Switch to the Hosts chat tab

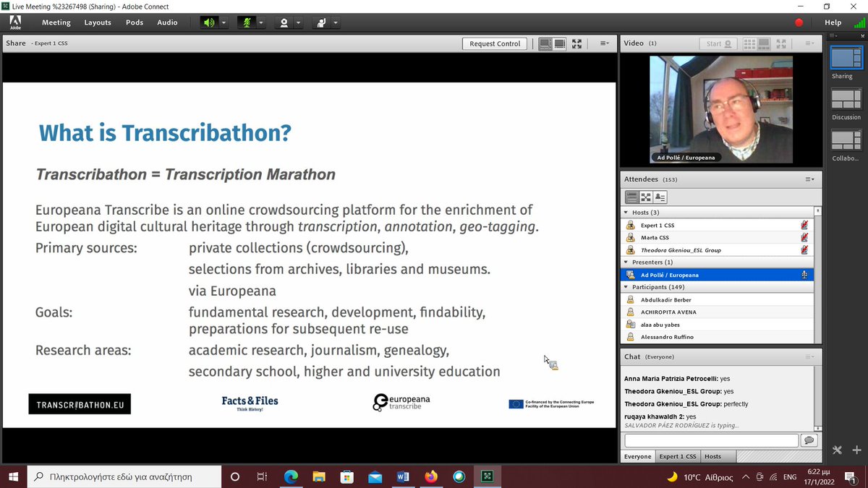(x=715, y=456)
